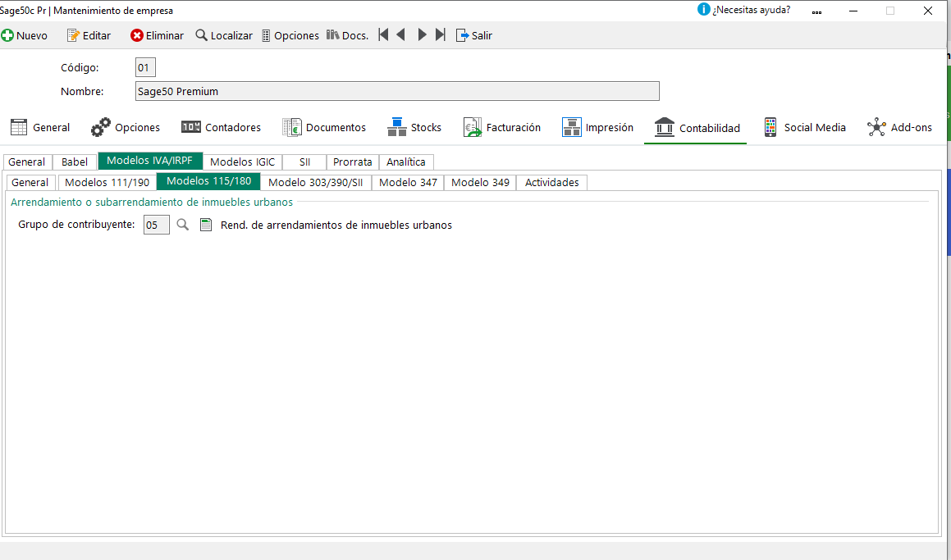Minimize the Mantenimiento de empresa window
The height and width of the screenshot is (560, 951).
(853, 11)
